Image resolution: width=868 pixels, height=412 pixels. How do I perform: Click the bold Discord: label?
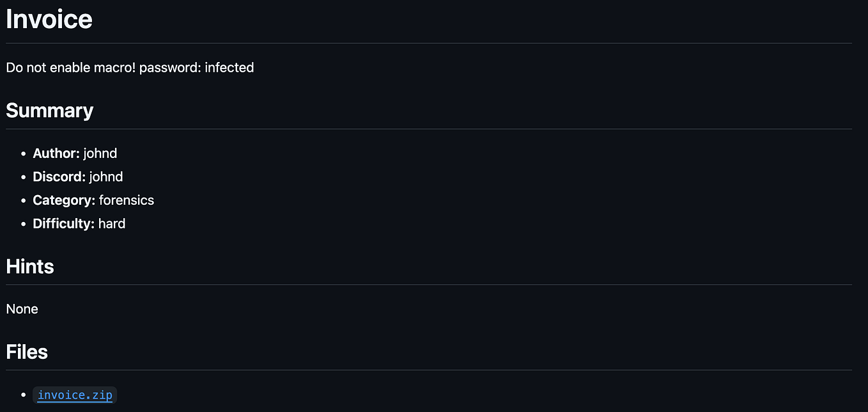coord(59,177)
